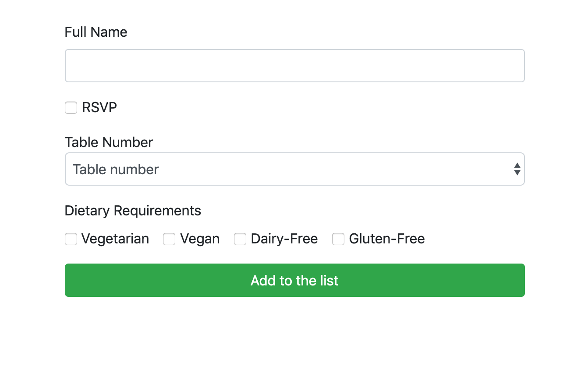This screenshot has width=588, height=366.
Task: Check the Vegan option box
Action: (169, 239)
